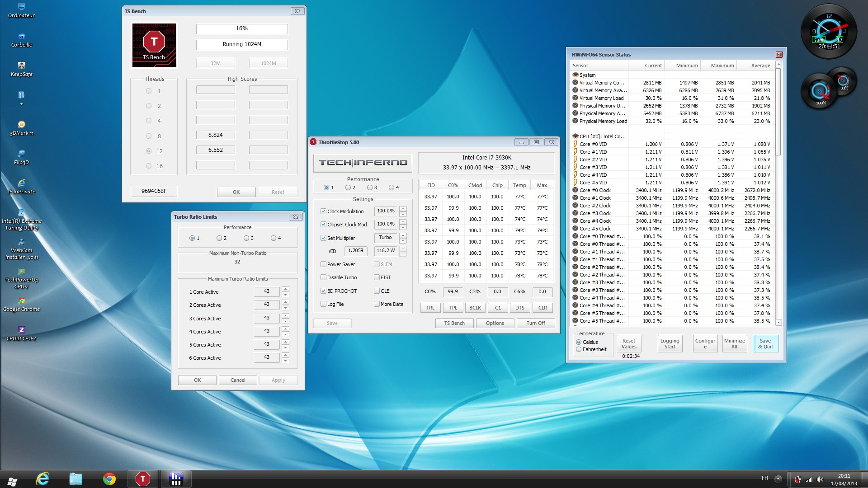Viewport: 868px width, 488px height.
Task: Increase 3 Cores Active turbo ratio
Action: coord(285,315)
